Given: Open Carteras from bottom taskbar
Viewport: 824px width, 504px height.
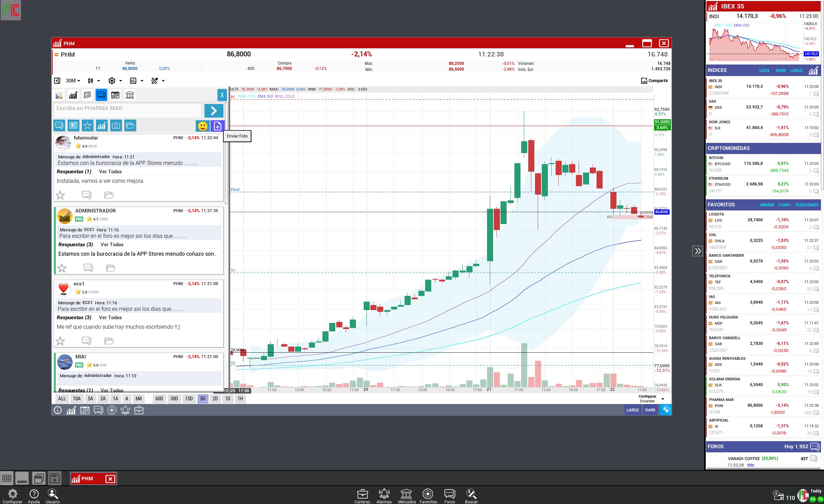Looking at the screenshot, I should (x=362, y=496).
